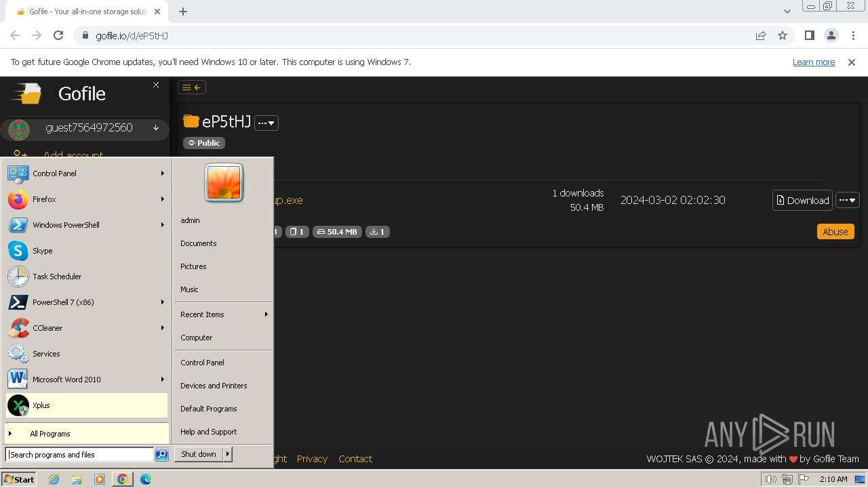Screen dimensions: 868x488
Task: Click the search magnifier button in Start menu
Action: [x=161, y=455]
